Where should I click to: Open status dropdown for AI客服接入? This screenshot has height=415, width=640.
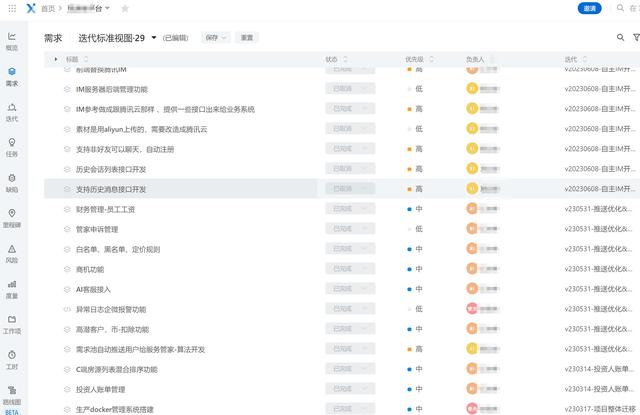point(350,289)
